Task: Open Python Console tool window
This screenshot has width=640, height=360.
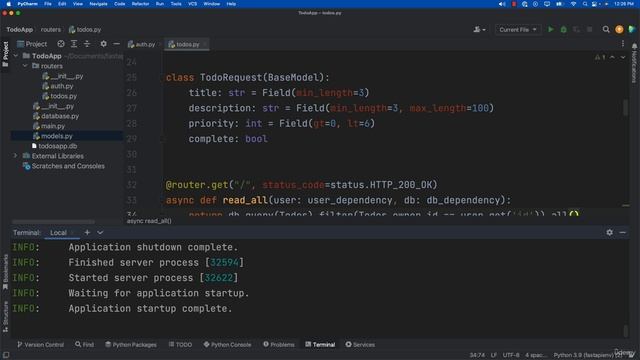Action: [227, 344]
